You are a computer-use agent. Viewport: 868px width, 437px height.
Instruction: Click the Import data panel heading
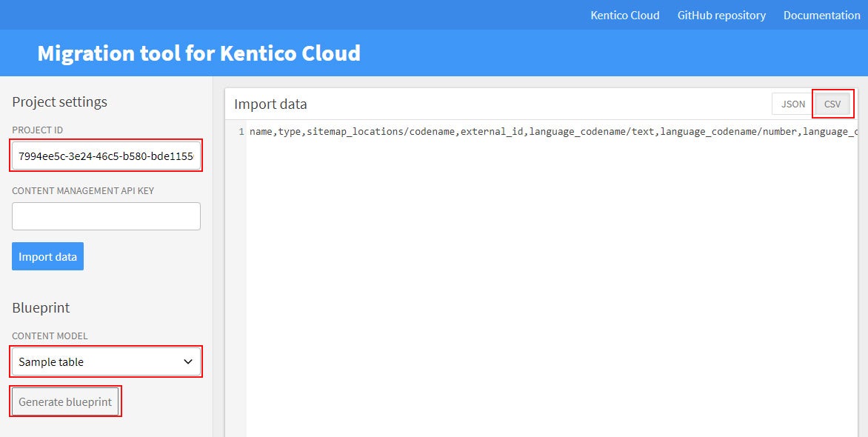[x=271, y=104]
